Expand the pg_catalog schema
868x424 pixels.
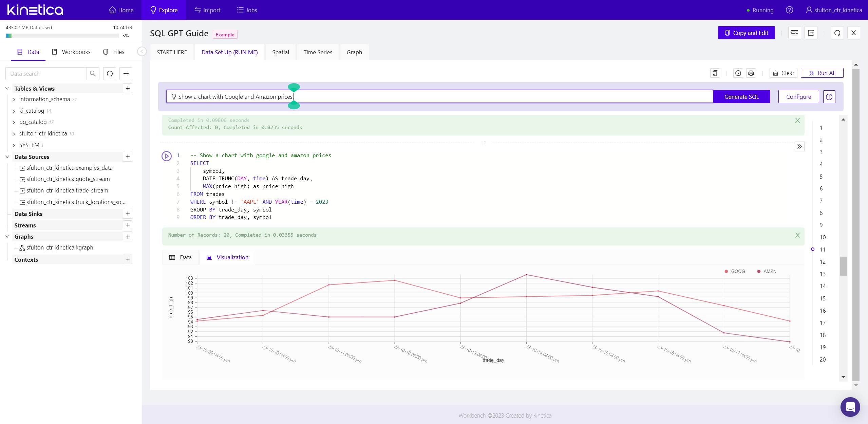14,122
